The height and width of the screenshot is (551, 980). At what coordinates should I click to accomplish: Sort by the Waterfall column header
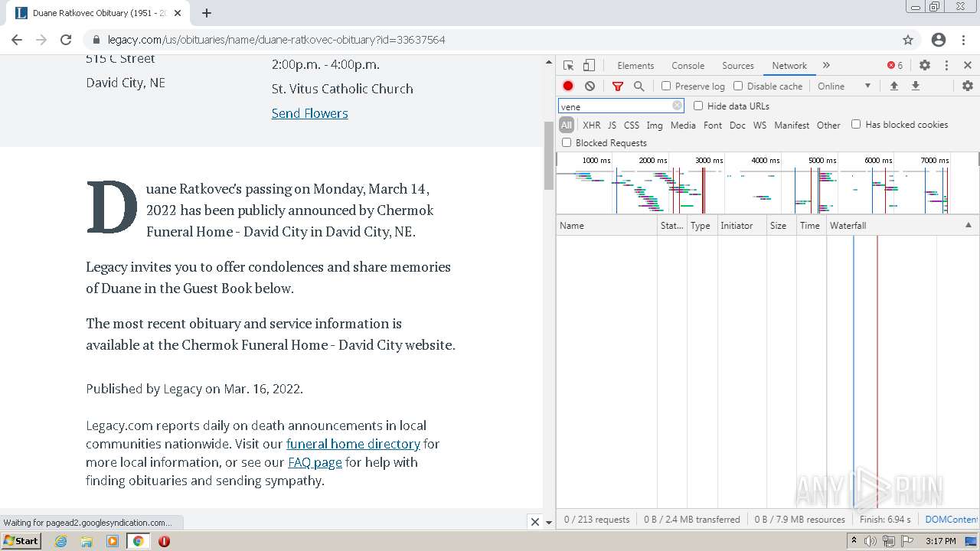903,226
